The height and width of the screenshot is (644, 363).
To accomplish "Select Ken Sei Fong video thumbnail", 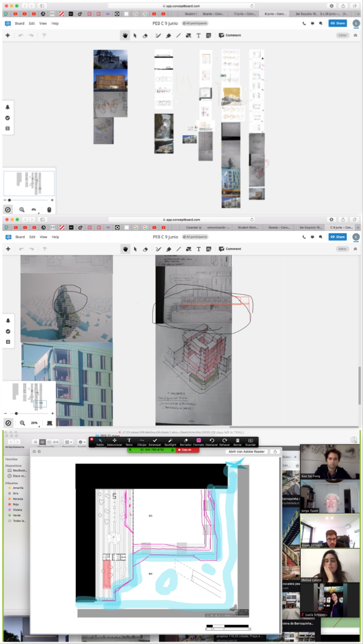I will (x=330, y=462).
